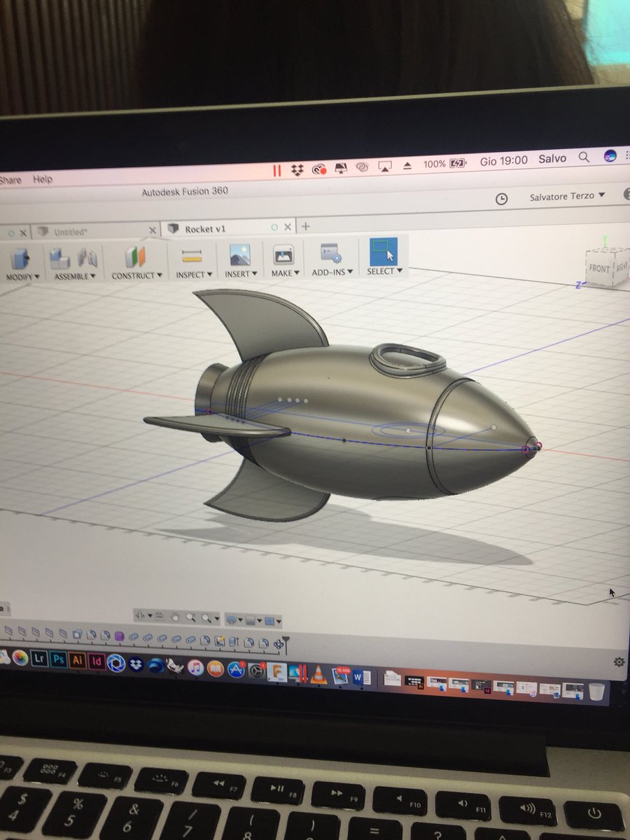This screenshot has height=840, width=630.
Task: Click the Grid and Snaps icon
Action: [x=251, y=620]
